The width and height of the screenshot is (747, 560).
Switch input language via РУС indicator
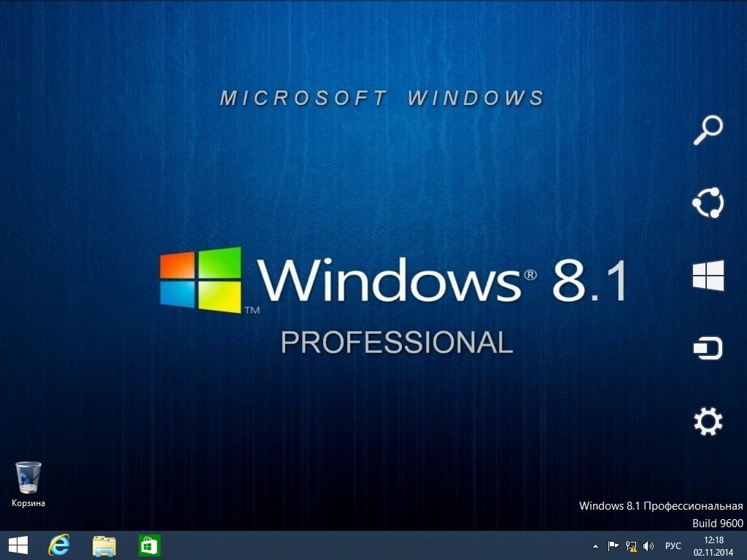pos(673,545)
